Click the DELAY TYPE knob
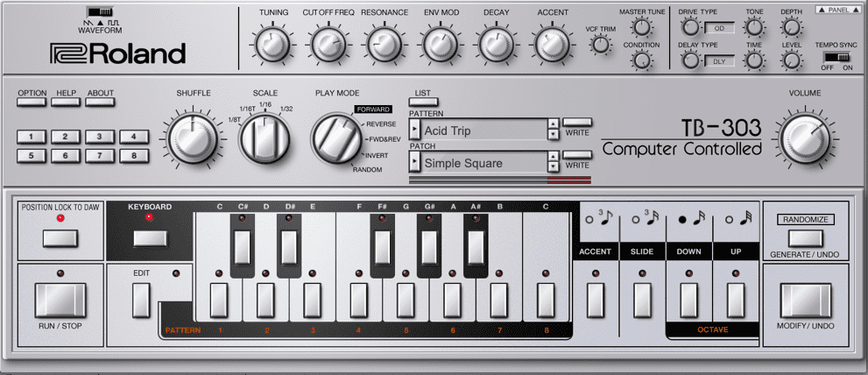The image size is (868, 375). (x=690, y=60)
